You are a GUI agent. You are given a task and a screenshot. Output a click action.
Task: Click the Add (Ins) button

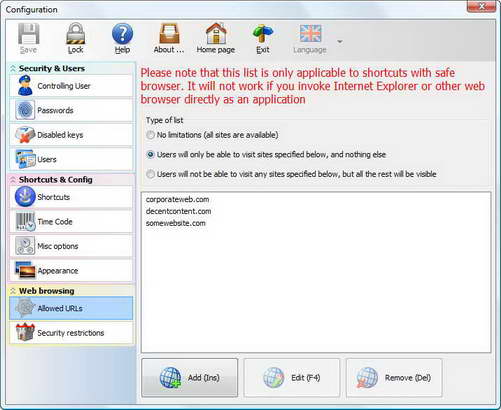pyautogui.click(x=190, y=378)
